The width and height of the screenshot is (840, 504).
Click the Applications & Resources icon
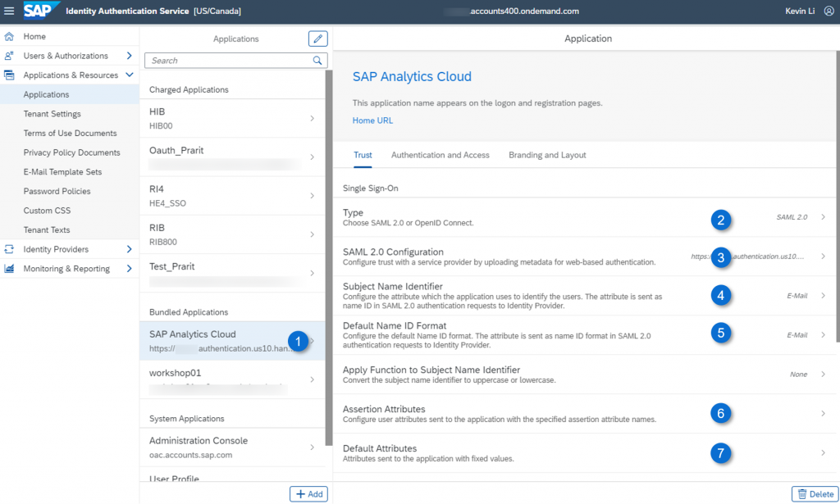pos(9,75)
